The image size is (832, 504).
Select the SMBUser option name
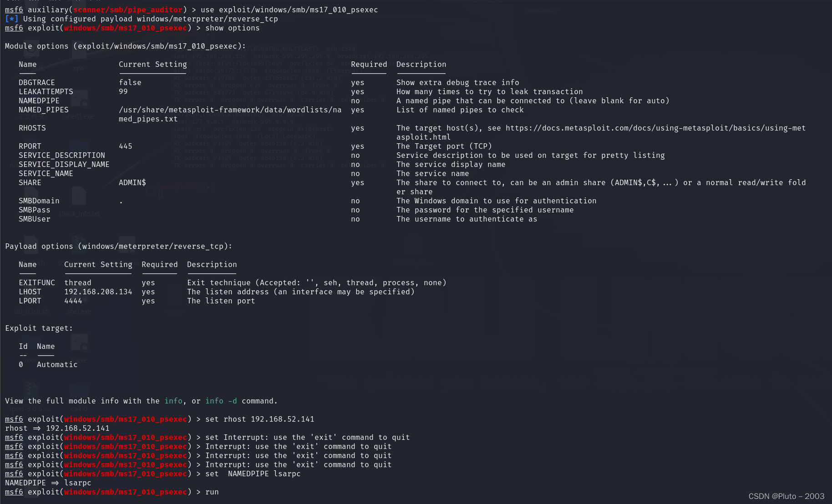click(35, 219)
